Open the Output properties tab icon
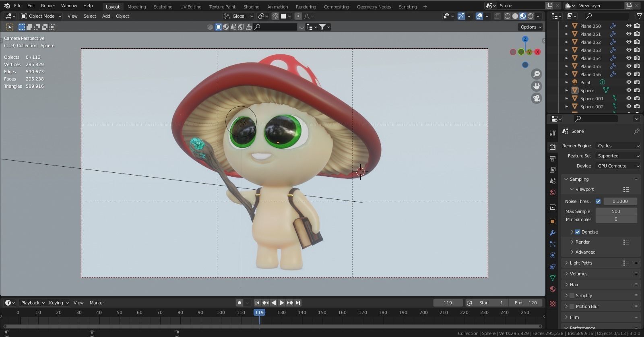644x337 pixels. point(553,158)
